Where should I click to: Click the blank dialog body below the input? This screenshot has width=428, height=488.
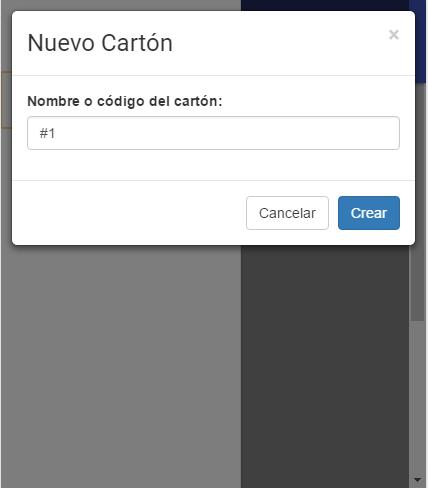pyautogui.click(x=213, y=165)
